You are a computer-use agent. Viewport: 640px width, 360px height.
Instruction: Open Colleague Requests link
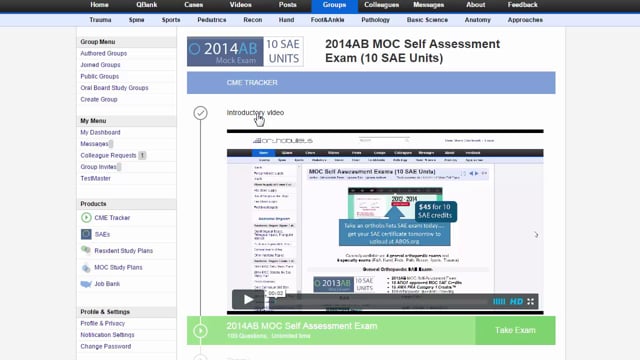tap(108, 156)
